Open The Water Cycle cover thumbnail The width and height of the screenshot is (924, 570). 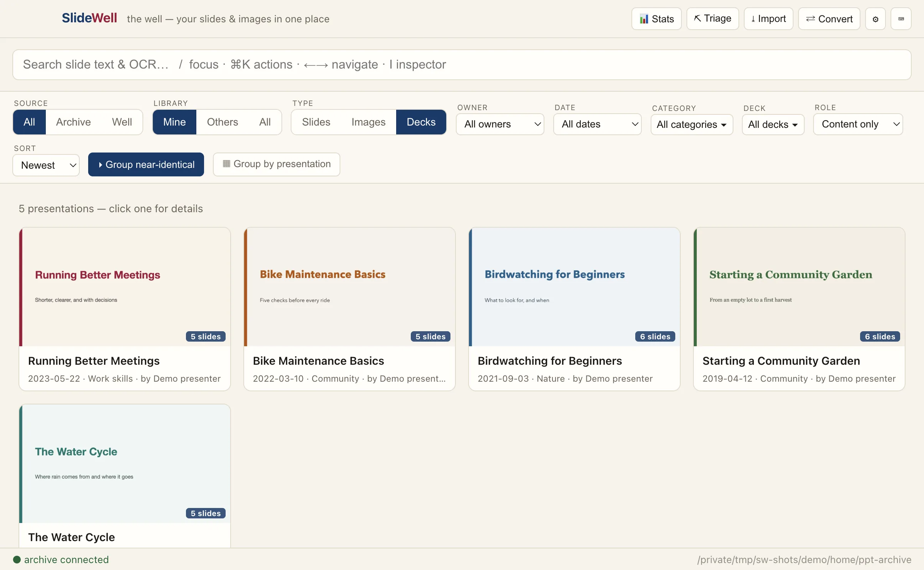coord(125,464)
